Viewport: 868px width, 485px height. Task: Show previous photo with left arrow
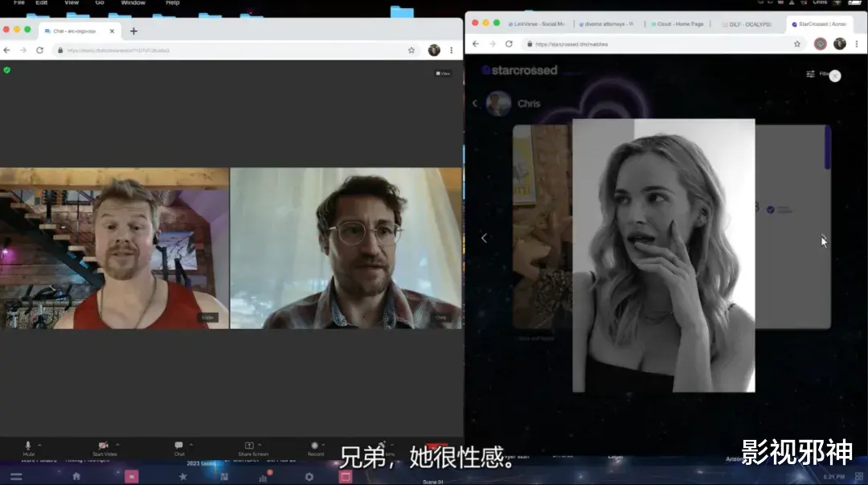(484, 238)
